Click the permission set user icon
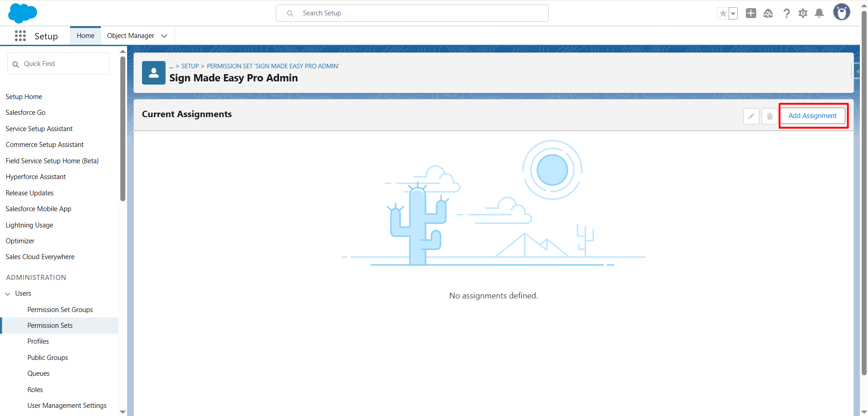Viewport: 868px width, 416px height. click(x=154, y=73)
